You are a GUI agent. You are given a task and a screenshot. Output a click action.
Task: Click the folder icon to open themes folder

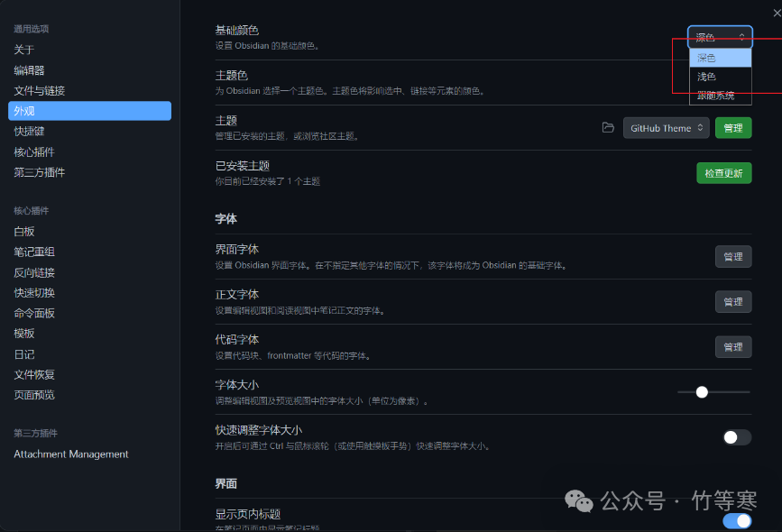[x=608, y=127]
